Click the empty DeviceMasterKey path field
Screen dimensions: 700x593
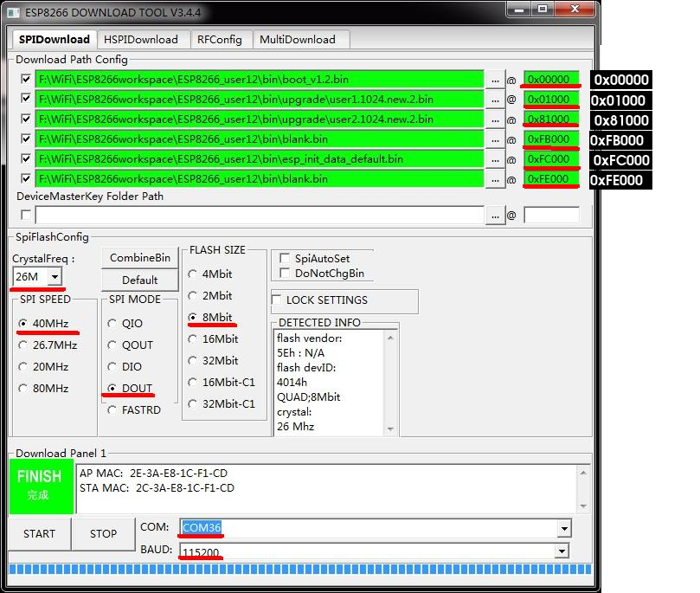(260, 215)
